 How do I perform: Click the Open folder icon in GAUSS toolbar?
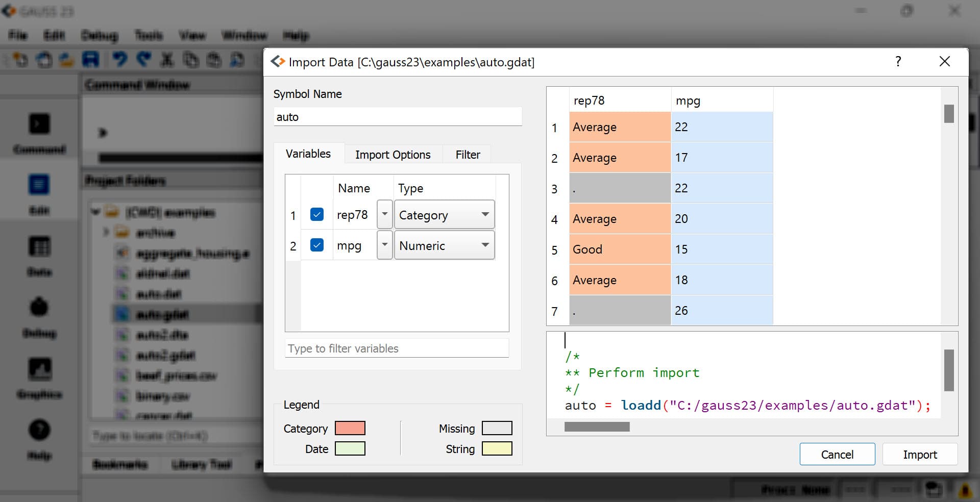[66, 60]
